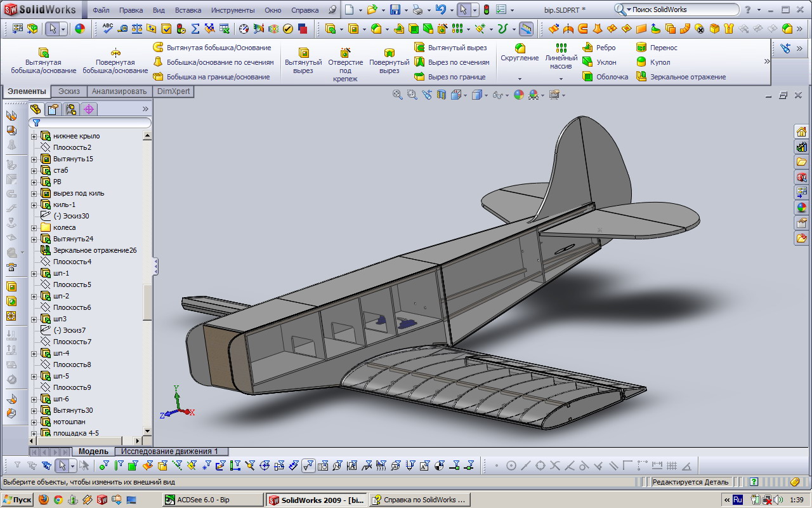Click Перенос wrap tool
This screenshot has width=812, height=508.
click(657, 48)
